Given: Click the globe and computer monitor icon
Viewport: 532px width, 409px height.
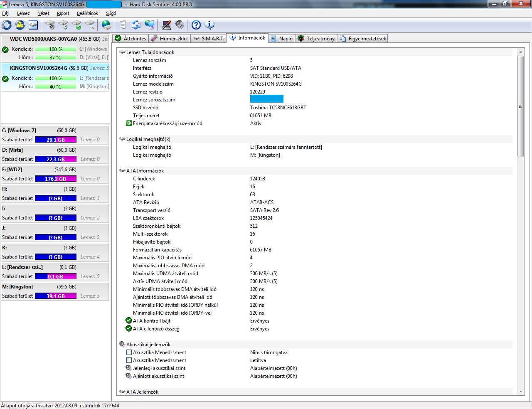Looking at the screenshot, I should point(150,25).
